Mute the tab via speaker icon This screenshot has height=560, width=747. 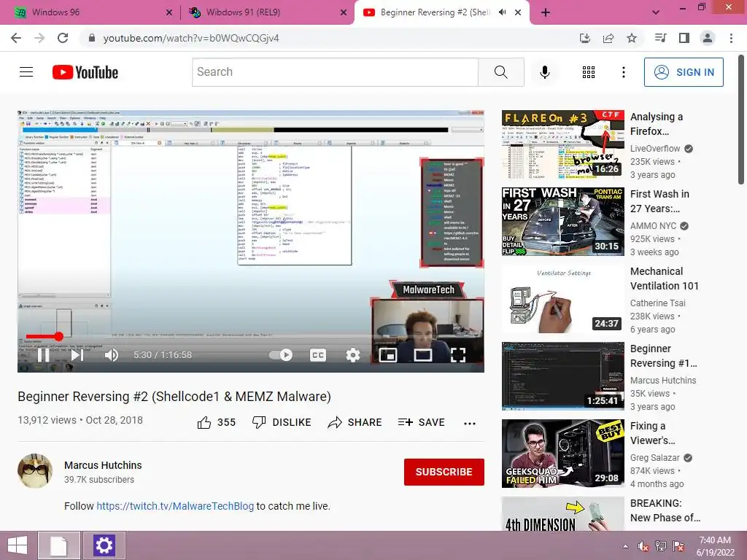point(502,12)
